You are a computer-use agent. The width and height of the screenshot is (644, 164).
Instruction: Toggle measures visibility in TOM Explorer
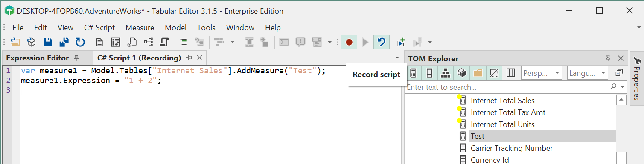[413, 73]
